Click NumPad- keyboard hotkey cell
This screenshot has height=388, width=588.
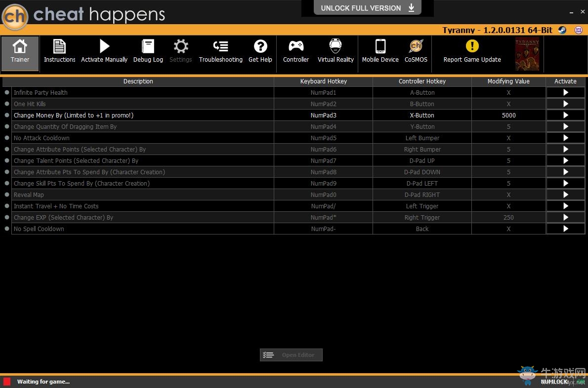[x=323, y=229]
